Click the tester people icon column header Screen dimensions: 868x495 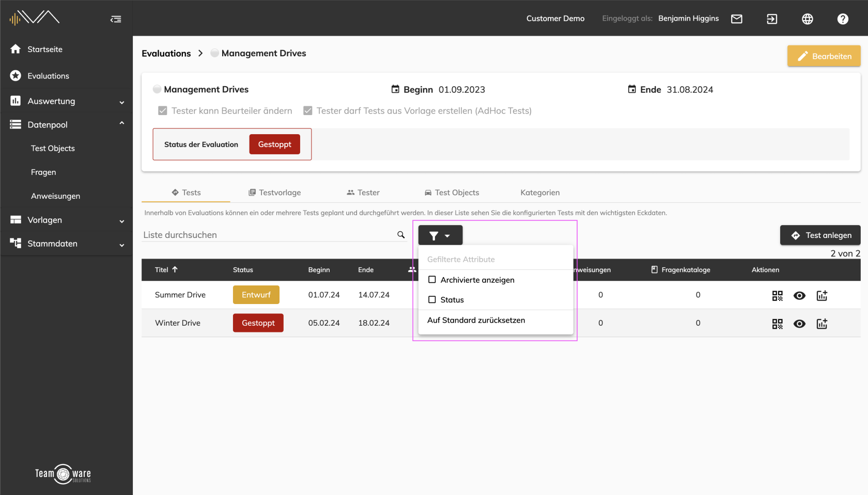pyautogui.click(x=412, y=269)
